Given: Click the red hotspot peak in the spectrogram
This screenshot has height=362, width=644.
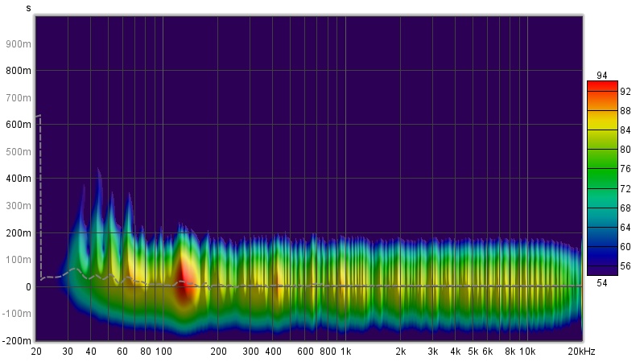Looking at the screenshot, I should pyautogui.click(x=182, y=280).
